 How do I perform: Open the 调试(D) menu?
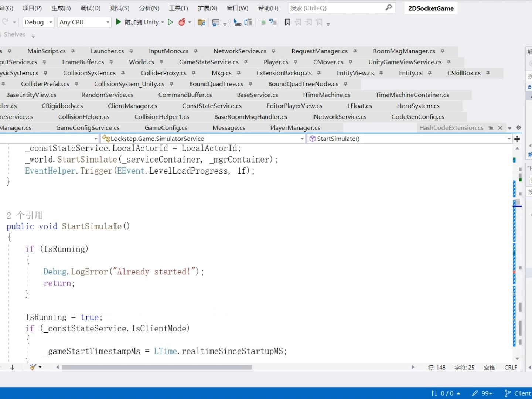[91, 8]
